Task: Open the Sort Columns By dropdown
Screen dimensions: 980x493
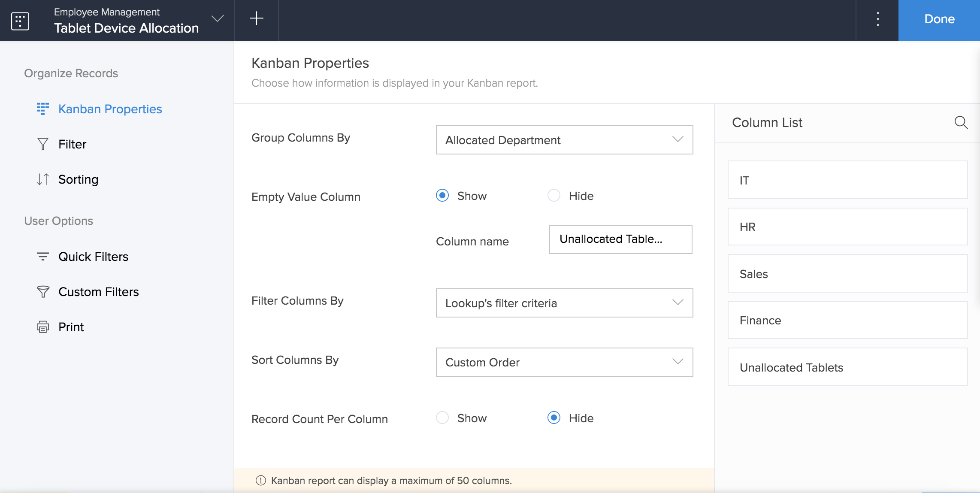Action: [564, 362]
